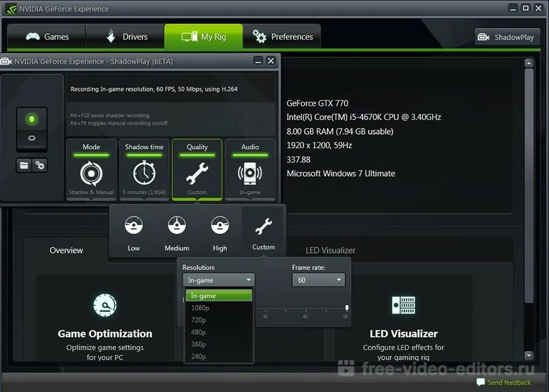
Task: Click the scrollbar down arrow
Action: point(529,355)
